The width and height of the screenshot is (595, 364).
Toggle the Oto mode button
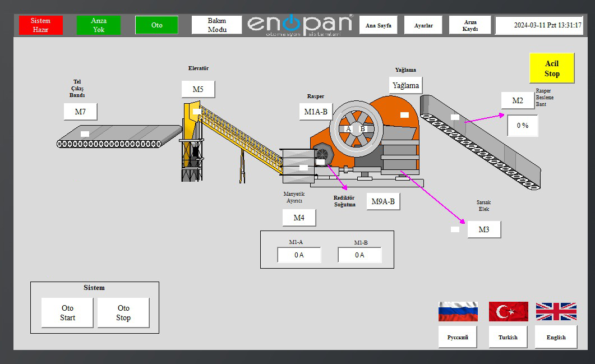(156, 25)
